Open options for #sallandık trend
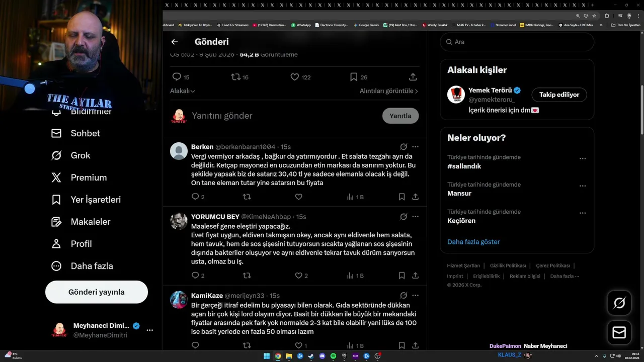This screenshot has width=644, height=362. (x=583, y=158)
